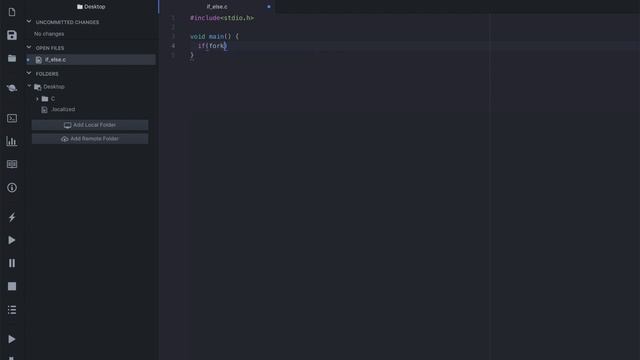Place cursor in the 'if(fork' line
The image size is (640, 360).
pos(212,46)
